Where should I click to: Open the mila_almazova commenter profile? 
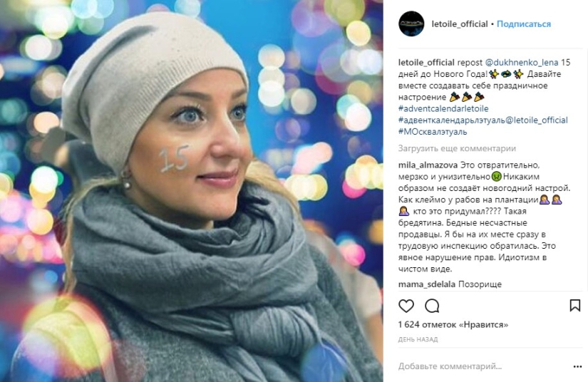[x=428, y=165]
